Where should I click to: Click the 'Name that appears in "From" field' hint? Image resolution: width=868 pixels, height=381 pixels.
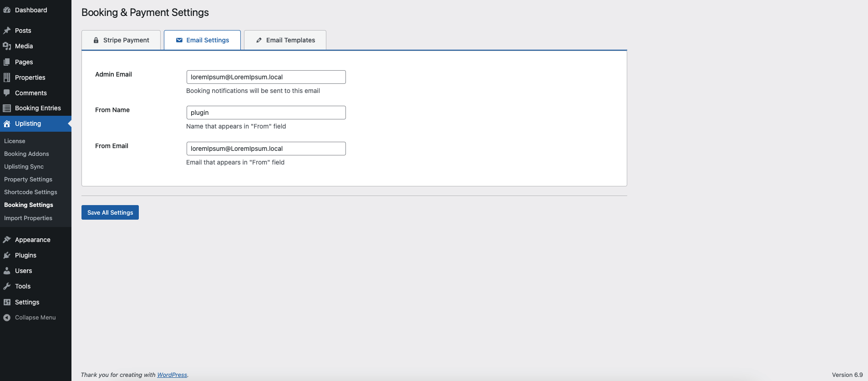(236, 126)
